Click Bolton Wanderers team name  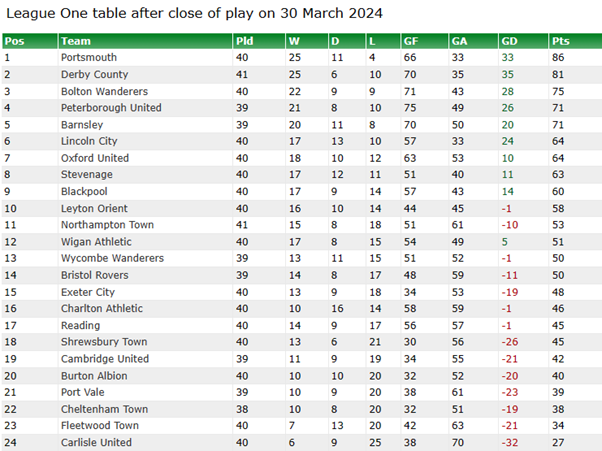tap(104, 91)
